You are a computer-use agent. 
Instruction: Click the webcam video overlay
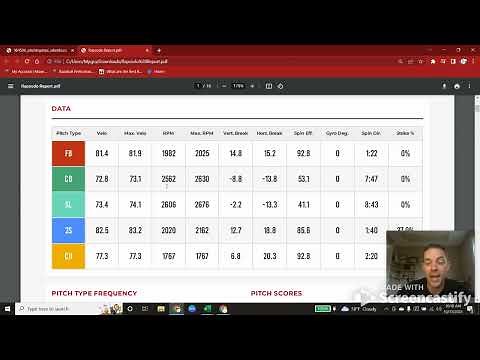click(430, 267)
